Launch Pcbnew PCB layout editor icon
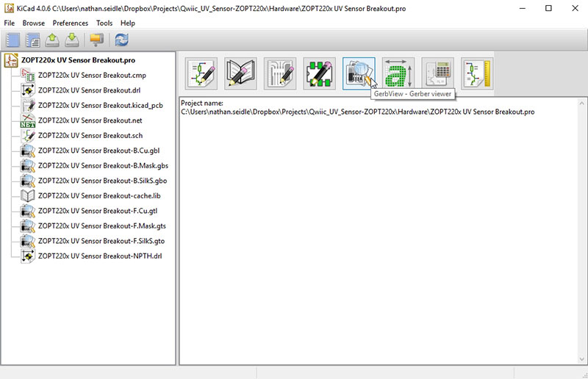The height and width of the screenshot is (379, 588). pos(280,73)
